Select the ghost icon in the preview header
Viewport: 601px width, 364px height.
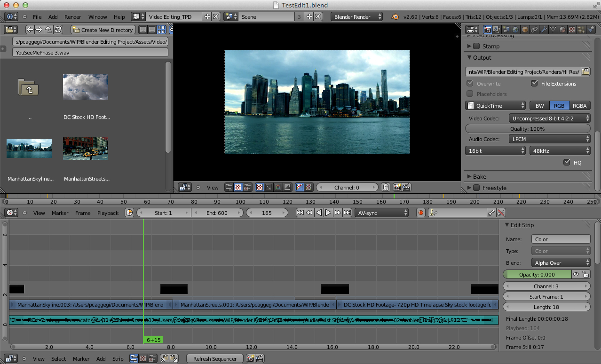[x=386, y=187]
